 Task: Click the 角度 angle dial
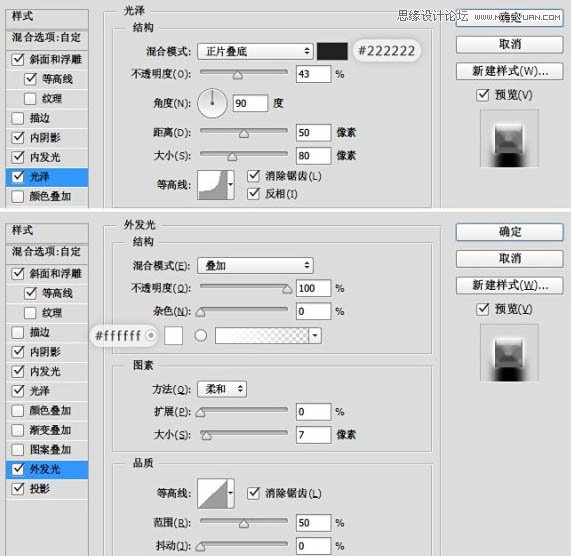coord(212,103)
